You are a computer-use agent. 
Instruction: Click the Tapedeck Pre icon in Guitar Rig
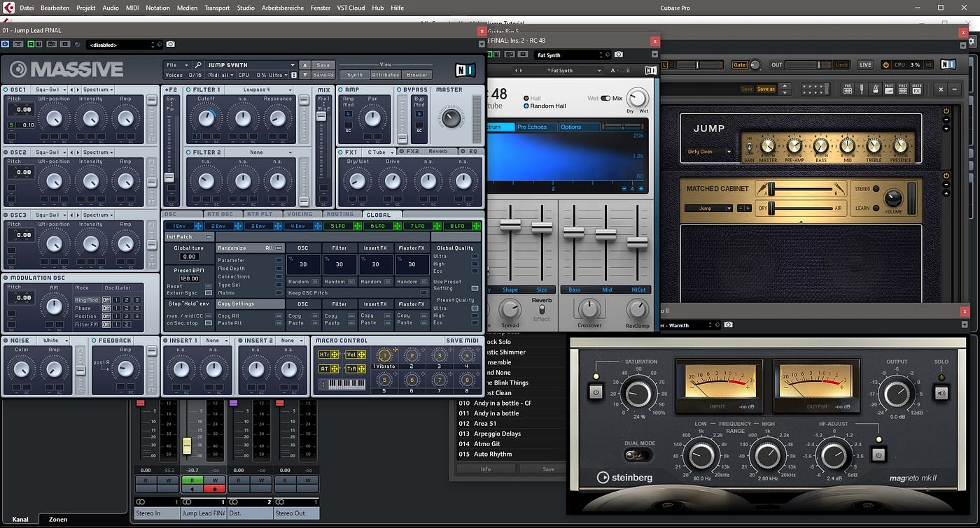[x=846, y=89]
